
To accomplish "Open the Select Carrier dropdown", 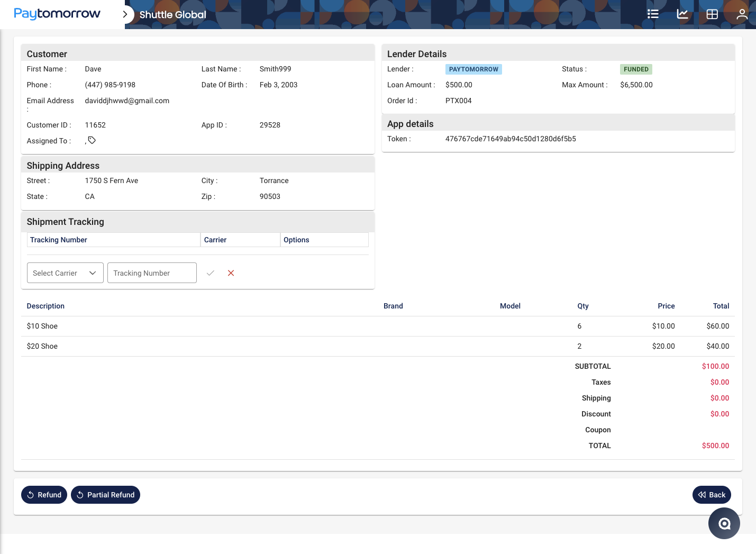I will (x=65, y=273).
